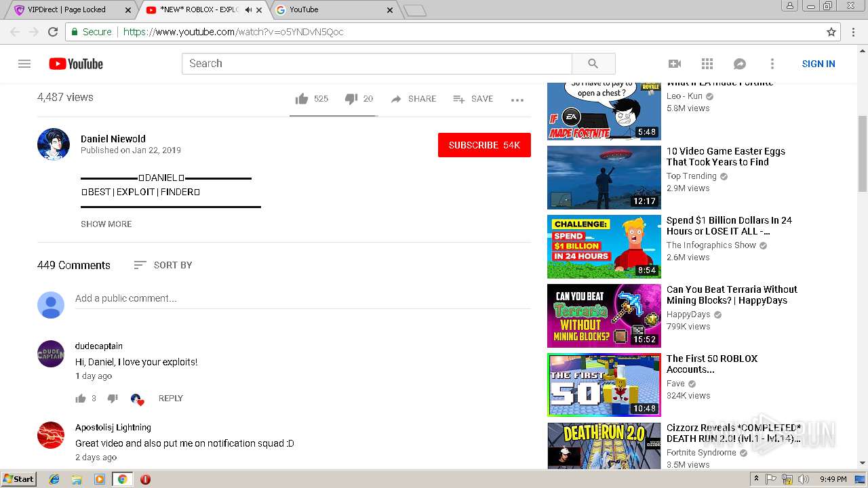Image resolution: width=868 pixels, height=488 pixels.
Task: Focus the Add a public comment field
Action: (x=303, y=299)
